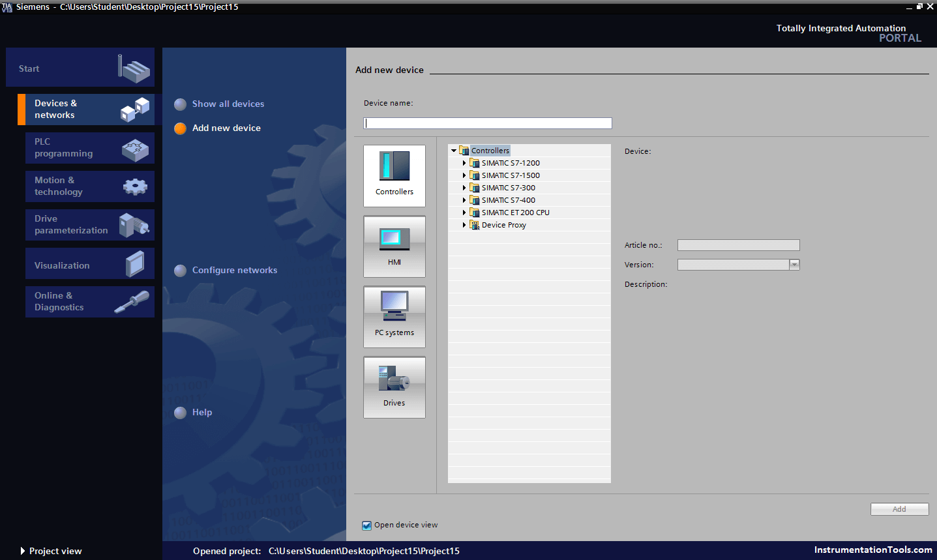The image size is (937, 560).
Task: Click the Motion & technology gear icon
Action: [x=135, y=187]
